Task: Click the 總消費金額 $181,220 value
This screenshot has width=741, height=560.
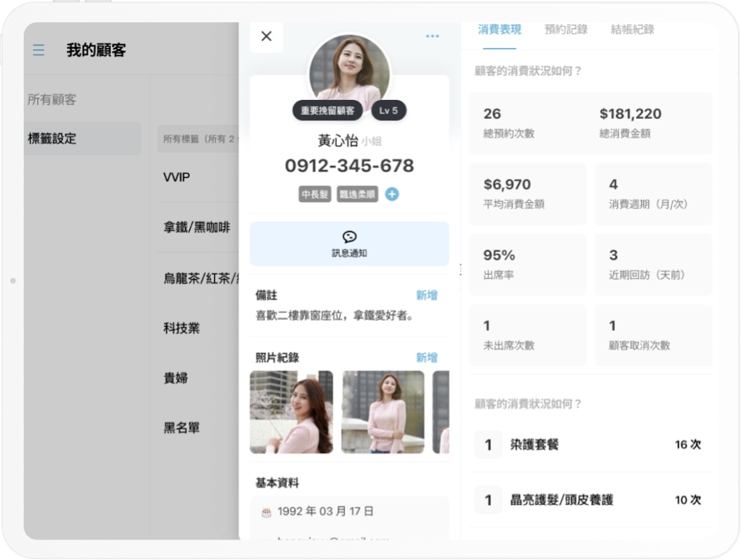Action: pos(631,114)
